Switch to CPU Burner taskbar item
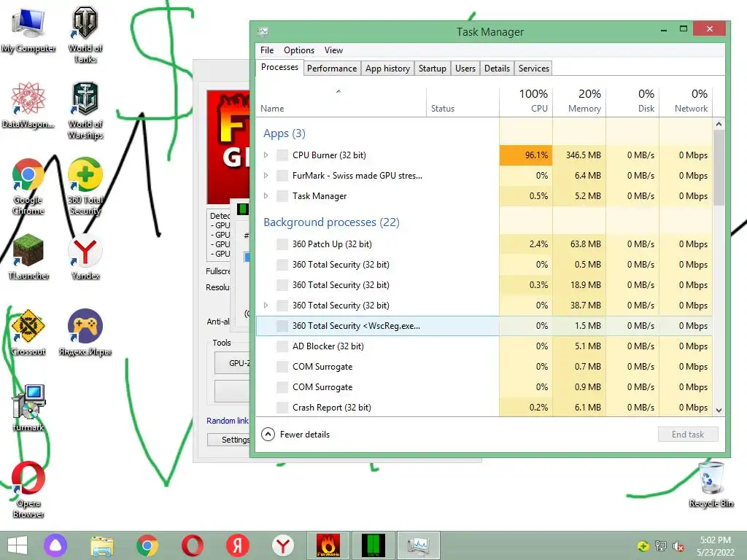The height and width of the screenshot is (560, 747). click(373, 545)
